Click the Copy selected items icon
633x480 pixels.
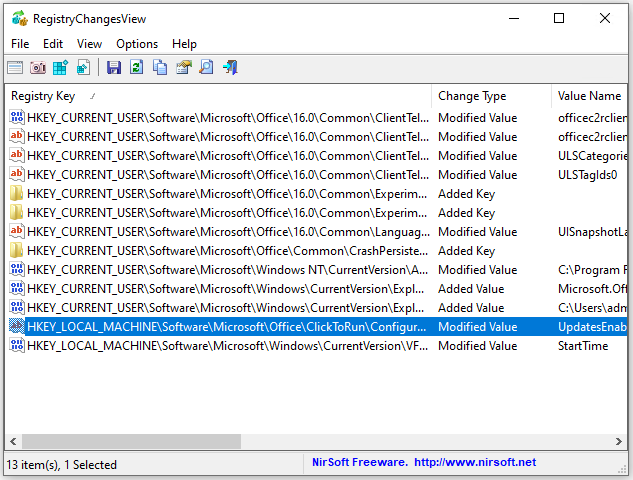(x=159, y=68)
